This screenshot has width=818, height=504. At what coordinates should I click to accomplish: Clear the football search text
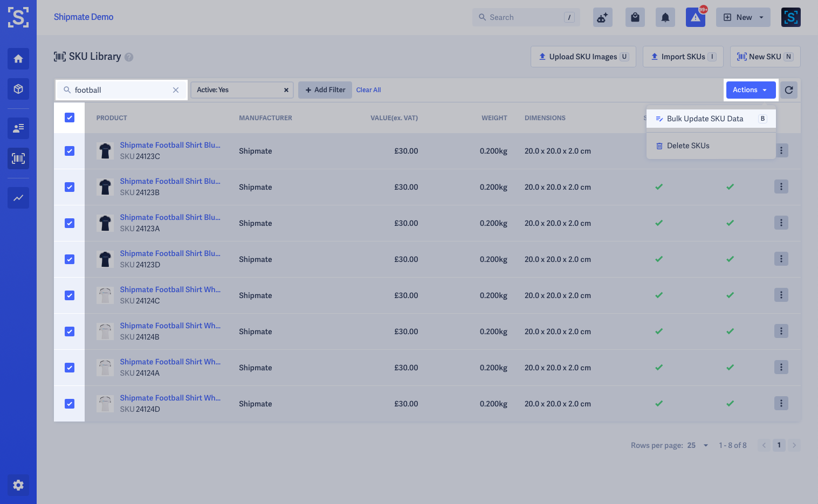176,90
